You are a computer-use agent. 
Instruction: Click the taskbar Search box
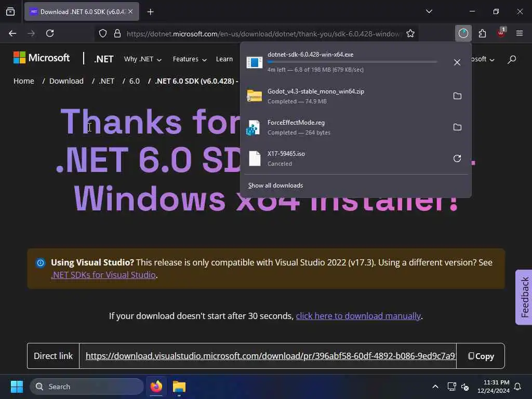[87, 387]
